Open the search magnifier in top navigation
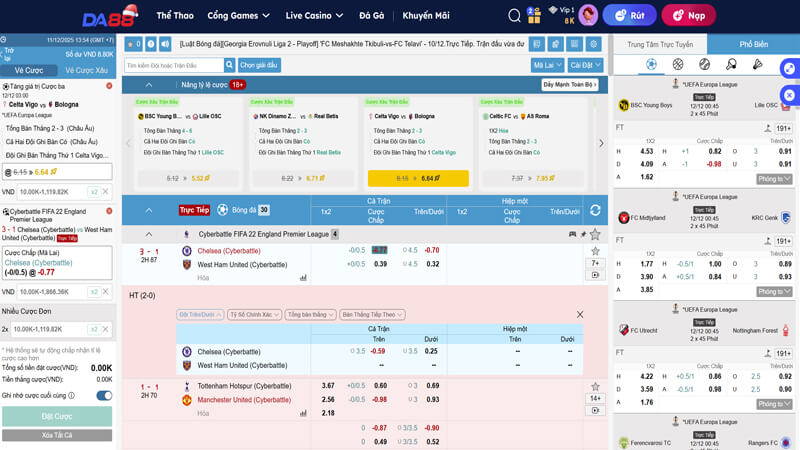The height and width of the screenshot is (450, 800). point(514,15)
